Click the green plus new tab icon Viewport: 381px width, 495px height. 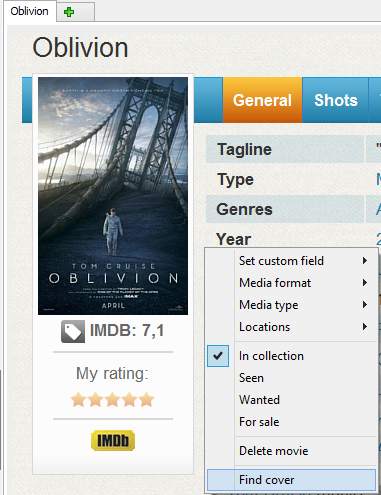pyautogui.click(x=69, y=12)
